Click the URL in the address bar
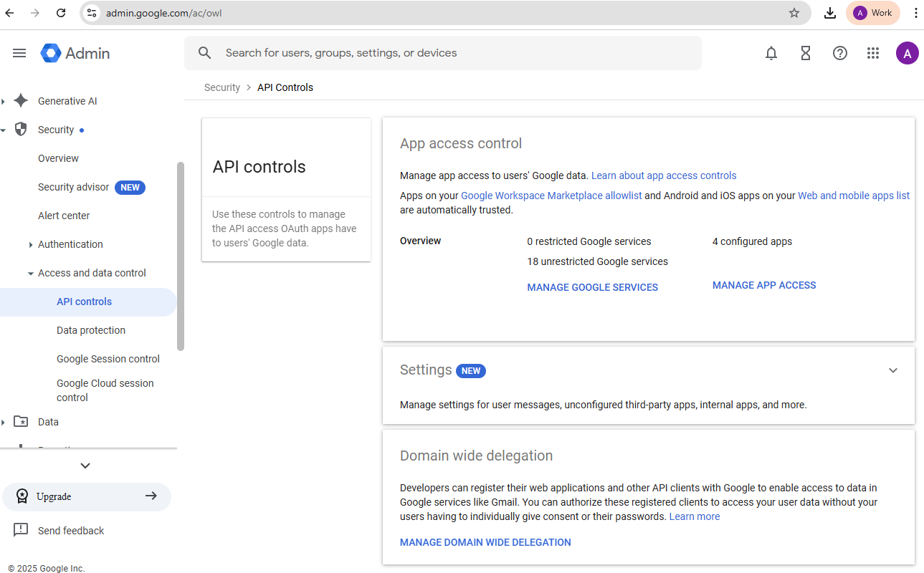This screenshot has width=924, height=573. [163, 13]
